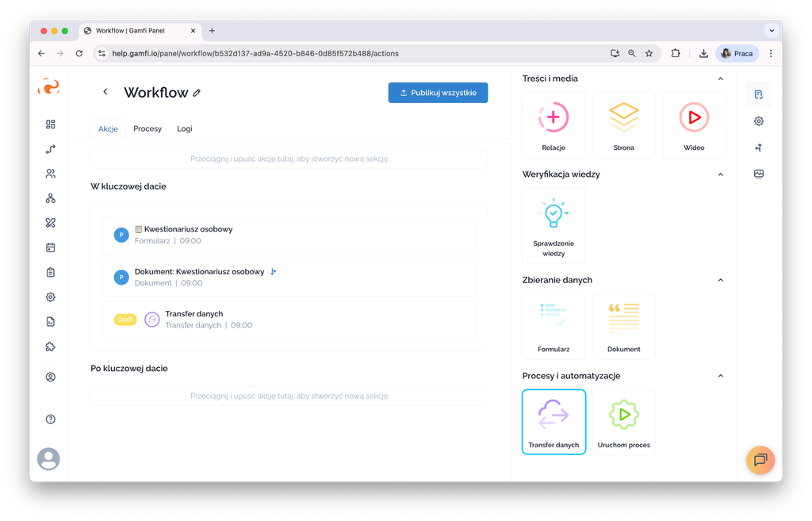812x521 pixels.
Task: Switch to the Procesy tab
Action: tap(147, 128)
